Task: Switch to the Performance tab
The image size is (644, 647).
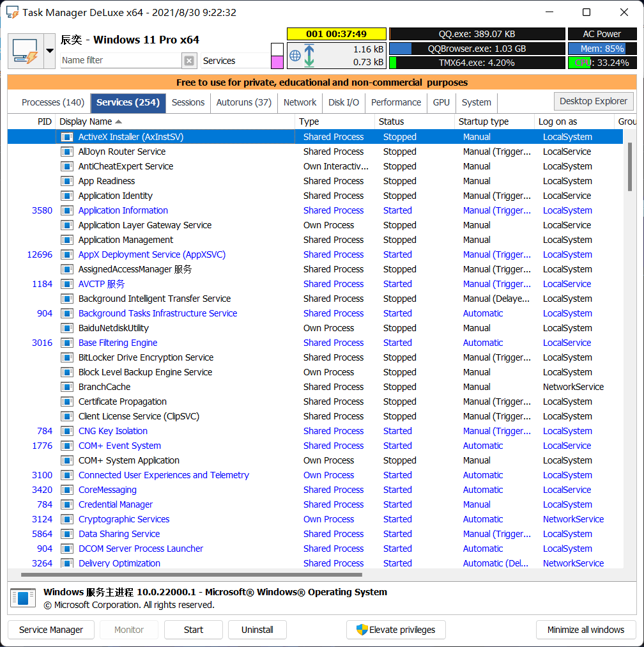Action: (x=395, y=102)
